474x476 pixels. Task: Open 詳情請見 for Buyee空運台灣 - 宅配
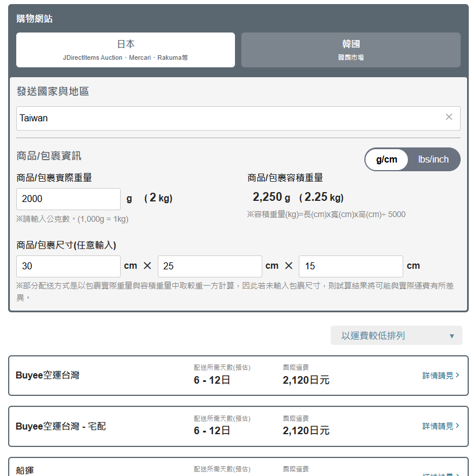(437, 426)
